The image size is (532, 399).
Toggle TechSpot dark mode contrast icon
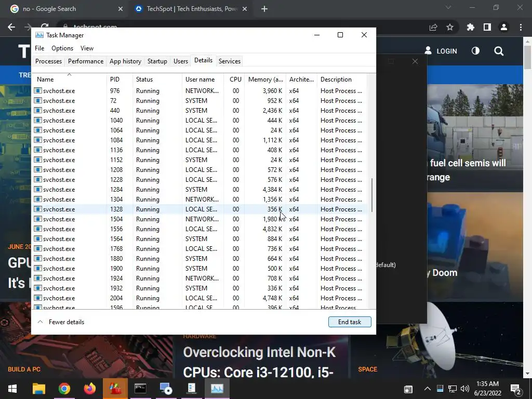click(476, 51)
